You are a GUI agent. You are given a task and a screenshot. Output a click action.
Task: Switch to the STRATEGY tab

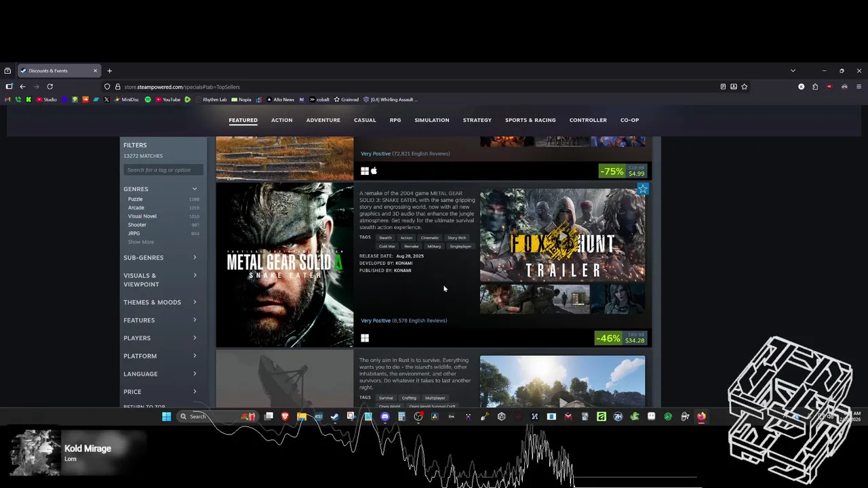point(477,120)
